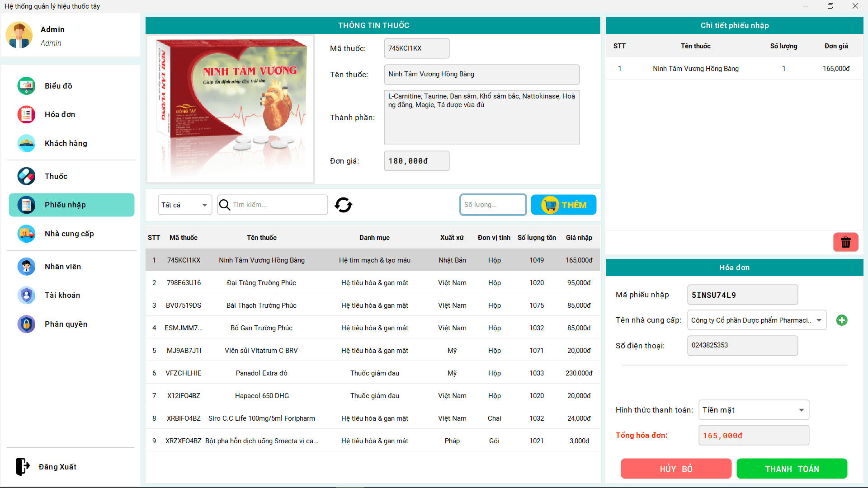Select the Thuốc medicine icon
Screen dimensions: 868x488
click(x=26, y=176)
